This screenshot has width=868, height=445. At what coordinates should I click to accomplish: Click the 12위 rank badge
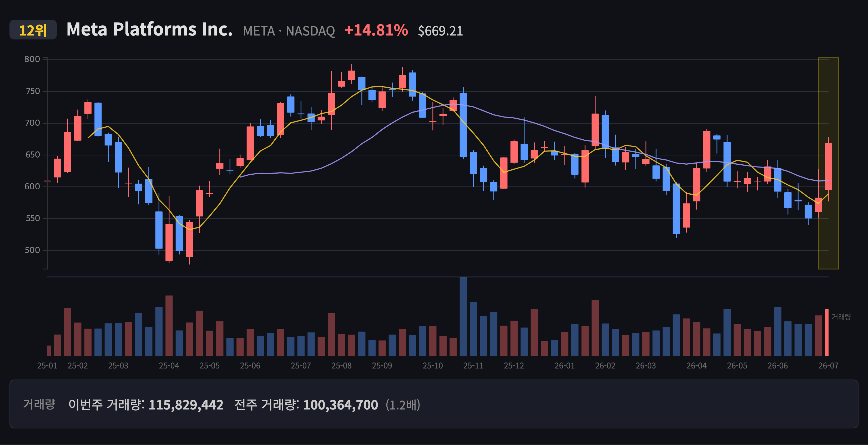click(33, 30)
